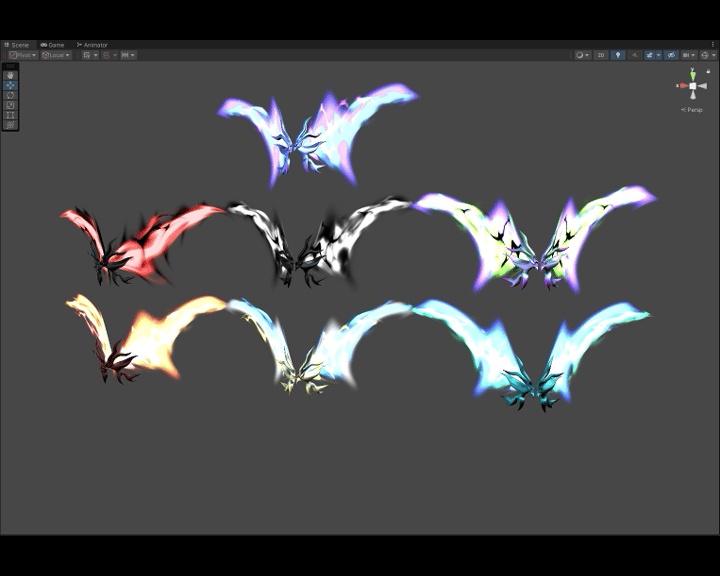
Task: Toggle grid snapping icon
Action: coord(106,55)
